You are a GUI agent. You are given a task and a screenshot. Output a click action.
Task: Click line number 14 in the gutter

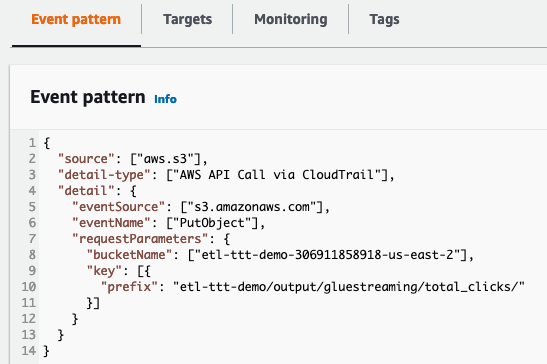pos(29,351)
